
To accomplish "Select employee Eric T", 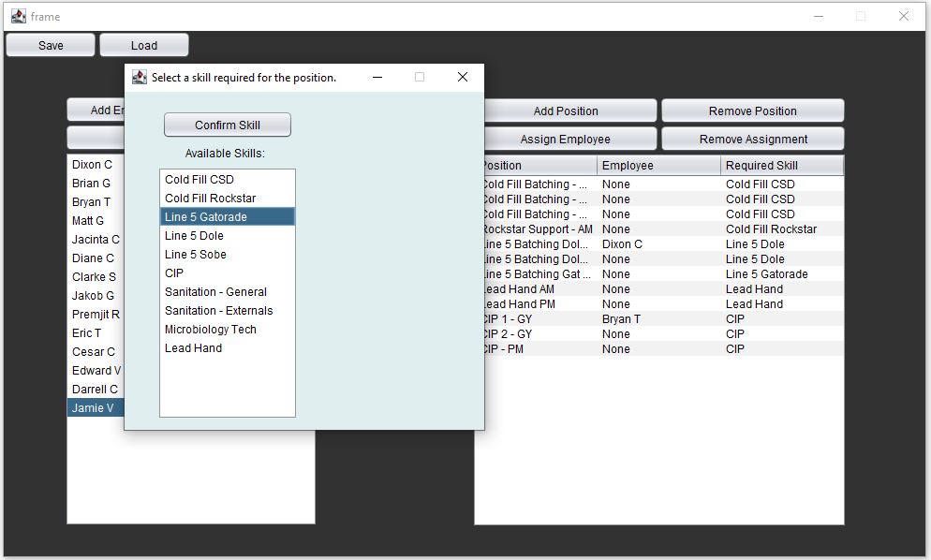I will (x=96, y=333).
